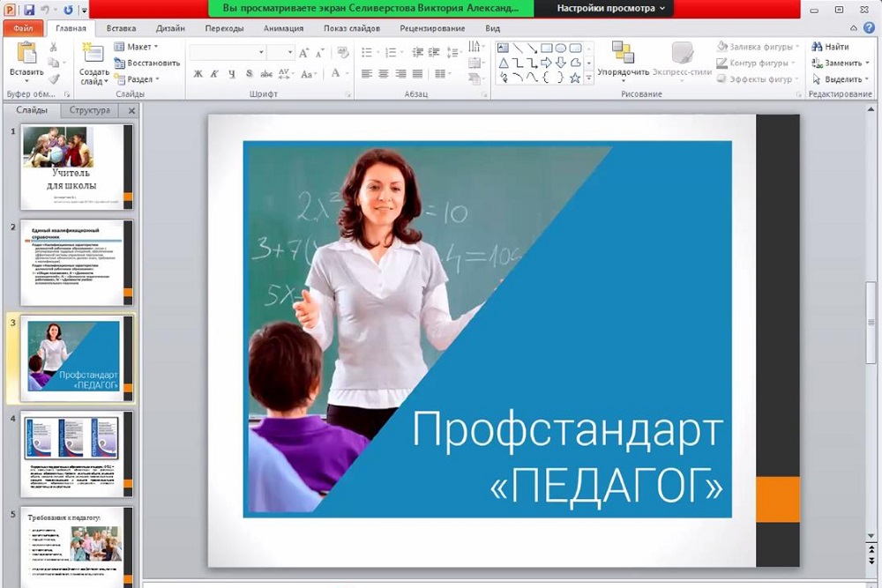882x588 pixels.
Task: Toggle underline Ч formatting
Action: (231, 74)
